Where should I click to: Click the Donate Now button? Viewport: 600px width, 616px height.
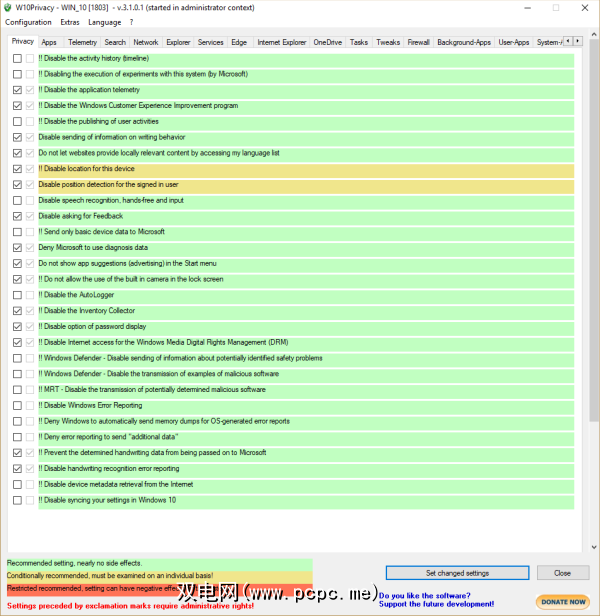tap(563, 602)
